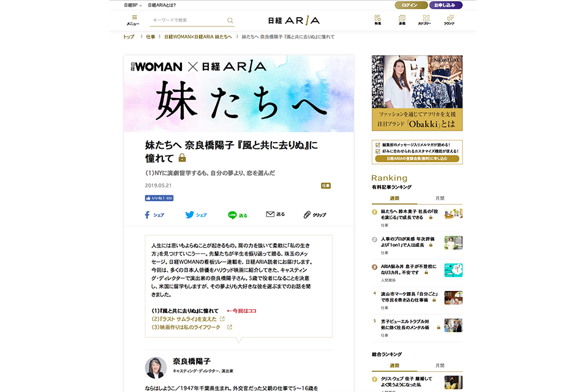
Task: Open the 連載 icon in header
Action: pos(402,20)
